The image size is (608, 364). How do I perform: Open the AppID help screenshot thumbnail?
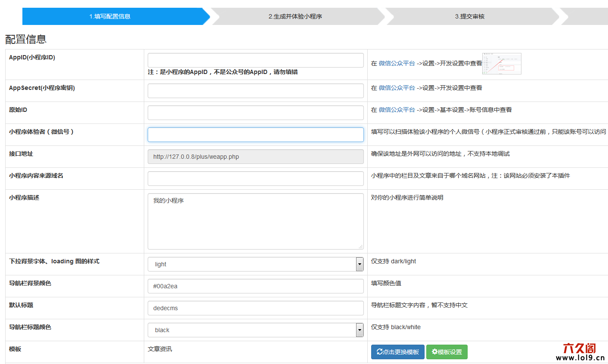502,64
